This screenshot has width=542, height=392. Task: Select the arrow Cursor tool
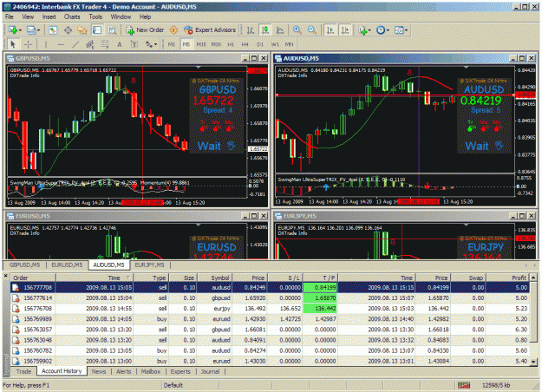13,44
